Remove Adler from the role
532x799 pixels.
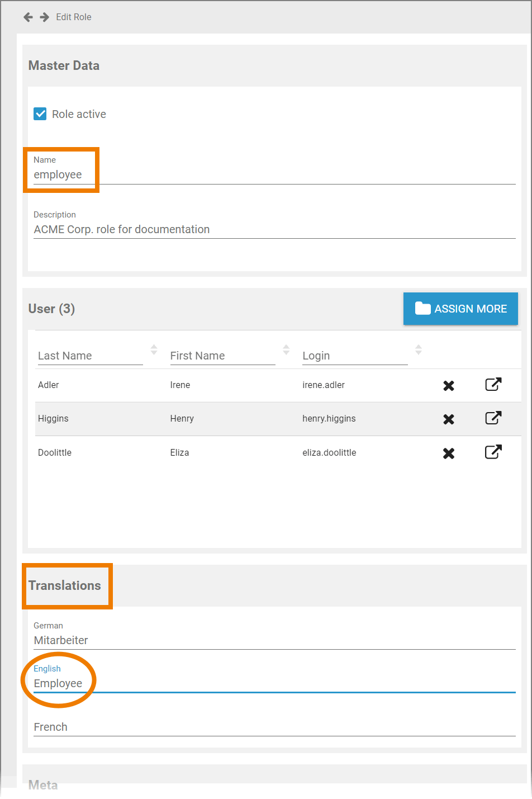[x=449, y=385]
